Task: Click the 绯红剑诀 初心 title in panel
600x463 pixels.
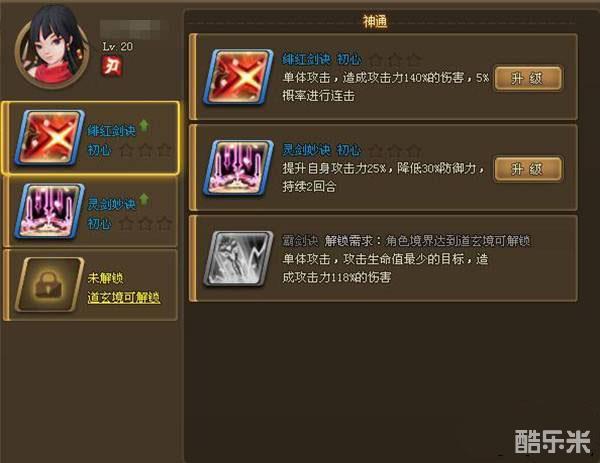Action: (x=321, y=59)
